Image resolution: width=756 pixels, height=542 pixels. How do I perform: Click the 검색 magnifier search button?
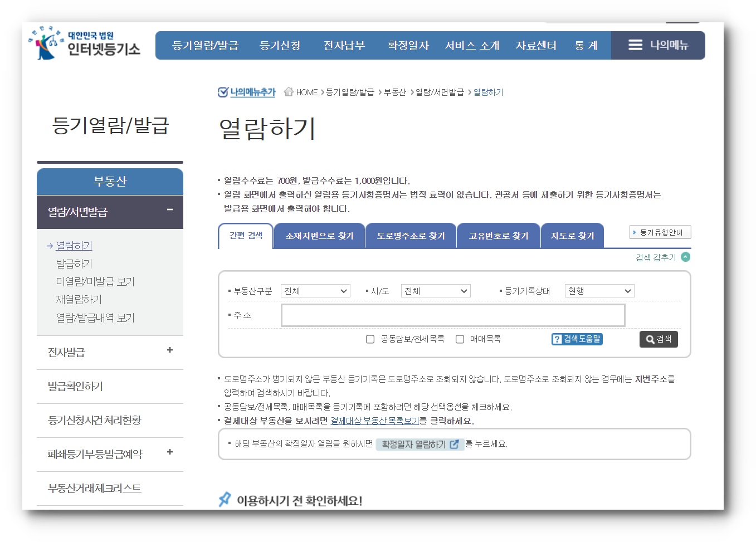click(x=659, y=339)
